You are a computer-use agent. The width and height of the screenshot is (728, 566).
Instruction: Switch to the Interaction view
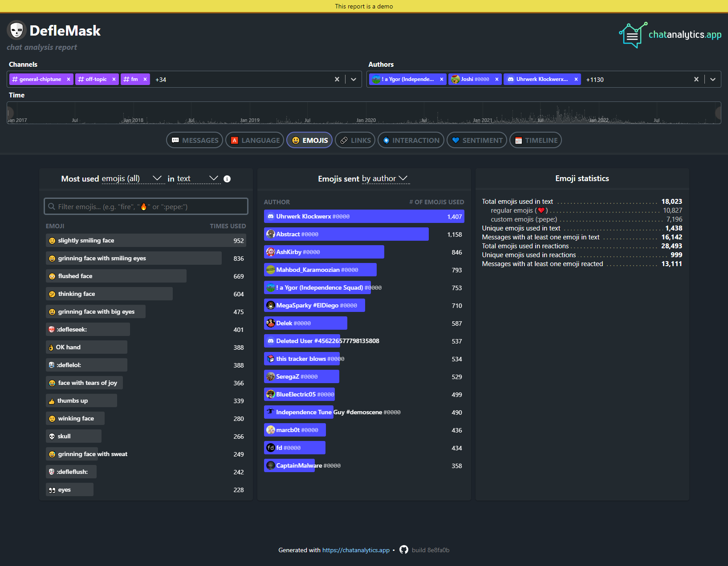[x=410, y=140]
